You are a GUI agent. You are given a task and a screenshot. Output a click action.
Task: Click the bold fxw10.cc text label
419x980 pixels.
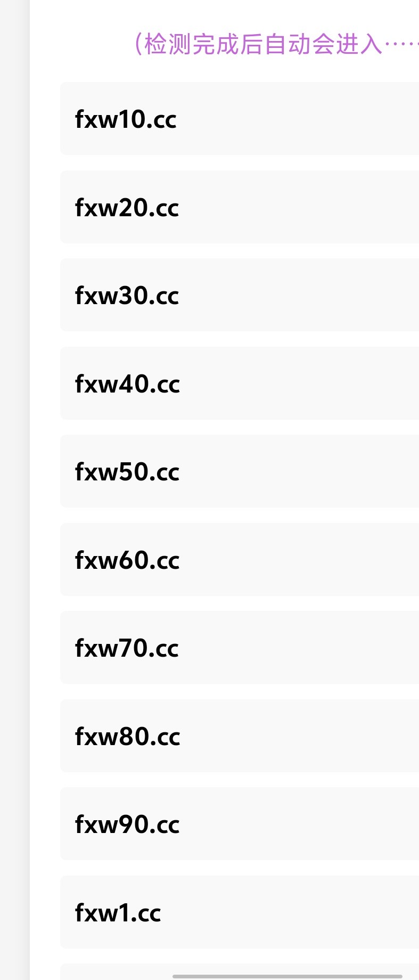click(126, 119)
